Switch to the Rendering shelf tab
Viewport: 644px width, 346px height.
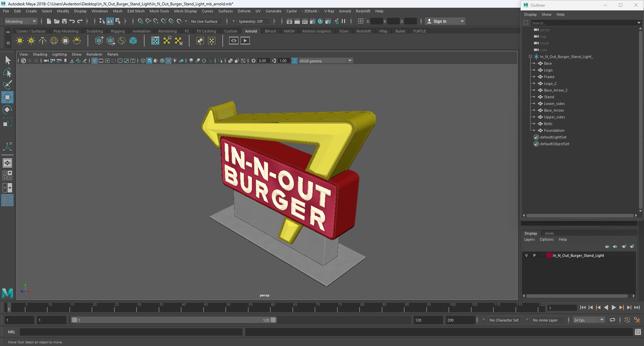168,31
